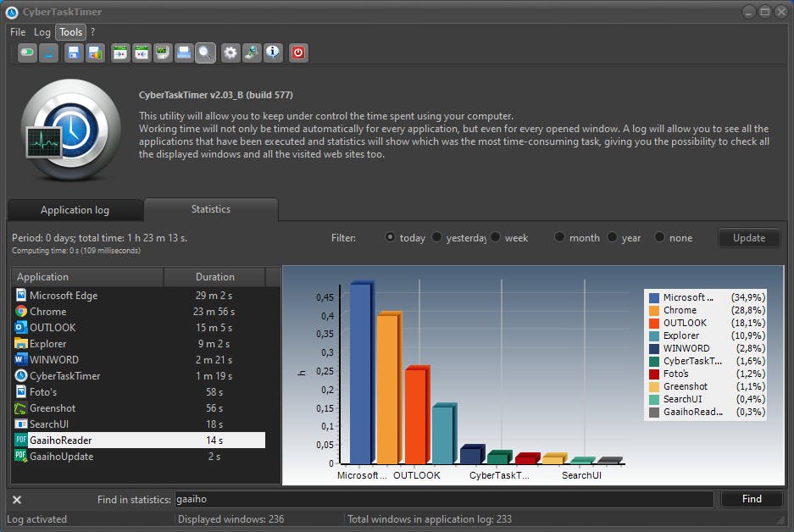Image resolution: width=794 pixels, height=532 pixels.
Task: Click the Update button
Action: (x=749, y=238)
